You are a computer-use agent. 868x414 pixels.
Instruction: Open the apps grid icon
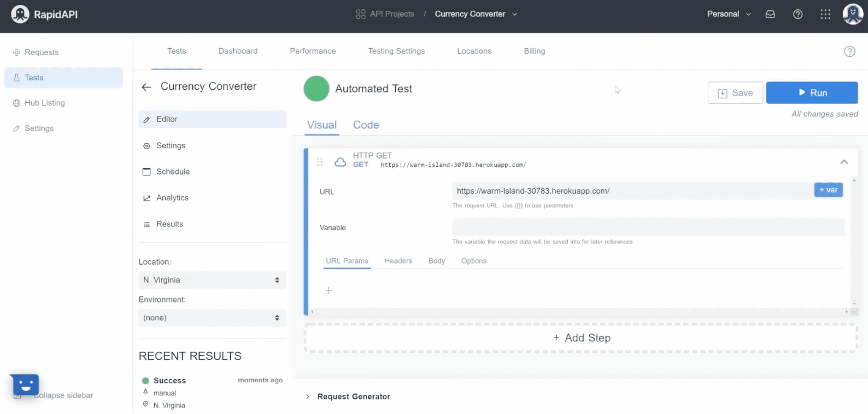pyautogui.click(x=825, y=14)
